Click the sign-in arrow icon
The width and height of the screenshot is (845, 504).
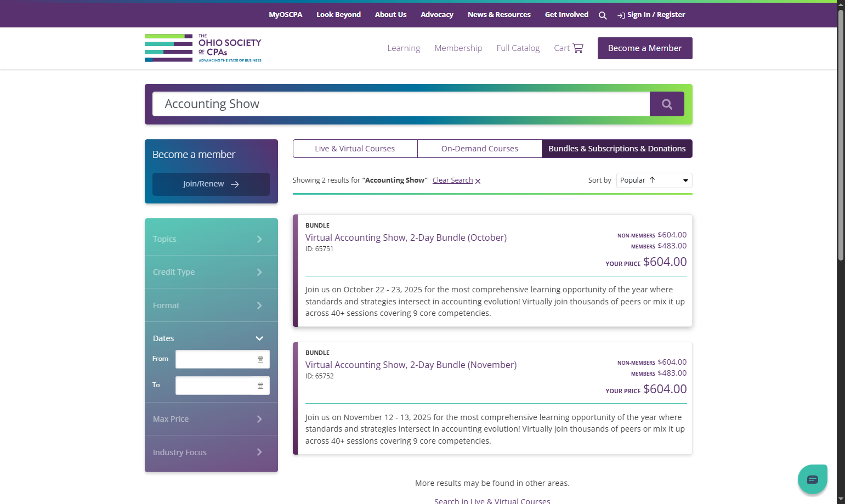pos(621,15)
